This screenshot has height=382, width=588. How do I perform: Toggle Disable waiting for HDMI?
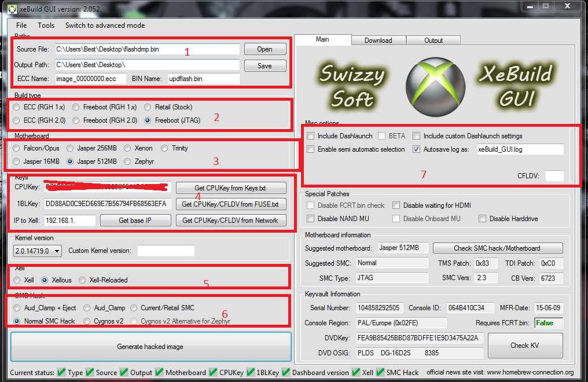click(x=432, y=205)
